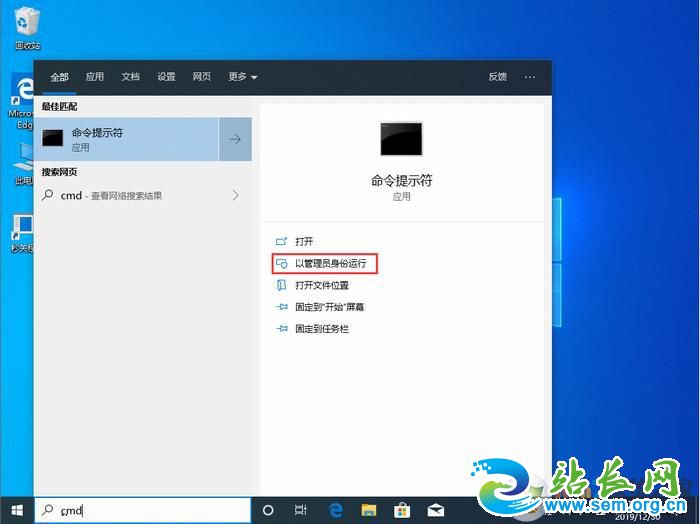The width and height of the screenshot is (700, 524).
Task: Expand Command Prompt result arrow
Action: point(235,139)
